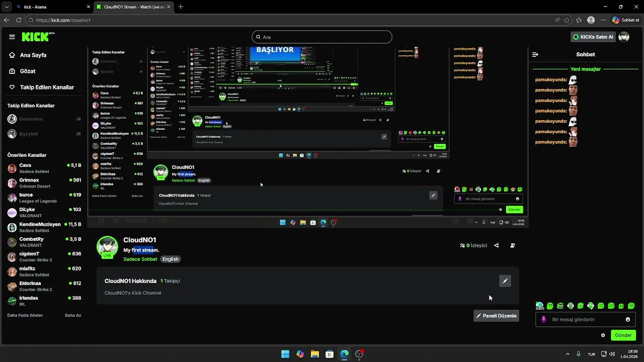
Task: Click the purple microphone icon in chat input
Action: [x=543, y=319]
